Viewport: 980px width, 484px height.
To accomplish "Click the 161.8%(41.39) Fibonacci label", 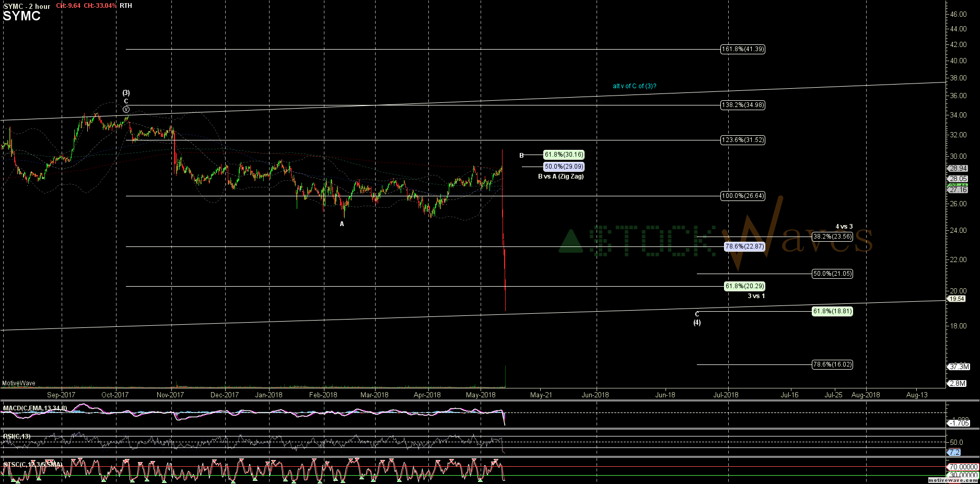I will pyautogui.click(x=743, y=49).
